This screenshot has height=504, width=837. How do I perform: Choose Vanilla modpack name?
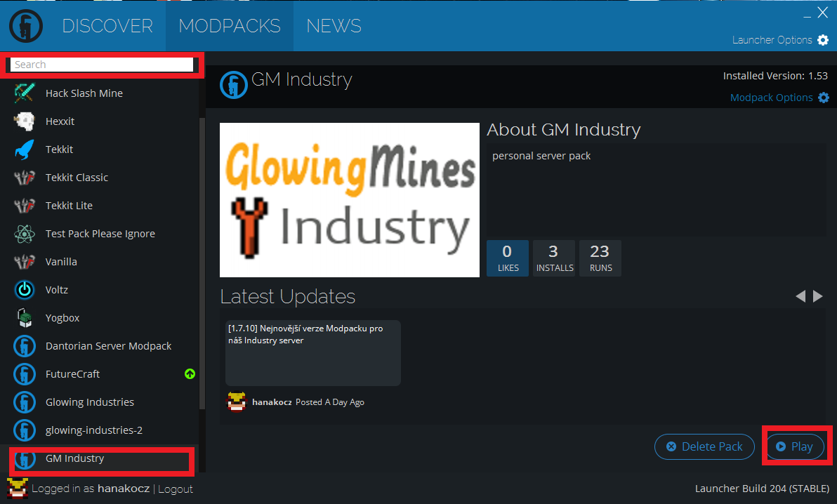[61, 262]
